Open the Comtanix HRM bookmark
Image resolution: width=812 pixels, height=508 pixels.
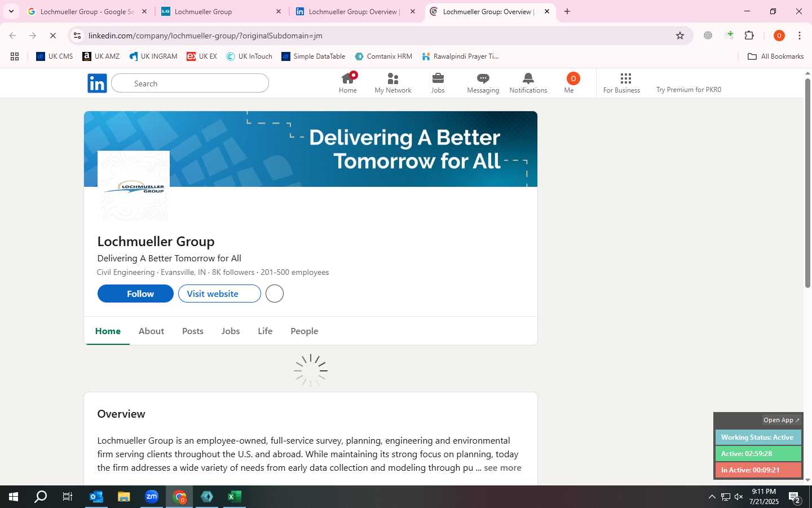click(x=383, y=56)
